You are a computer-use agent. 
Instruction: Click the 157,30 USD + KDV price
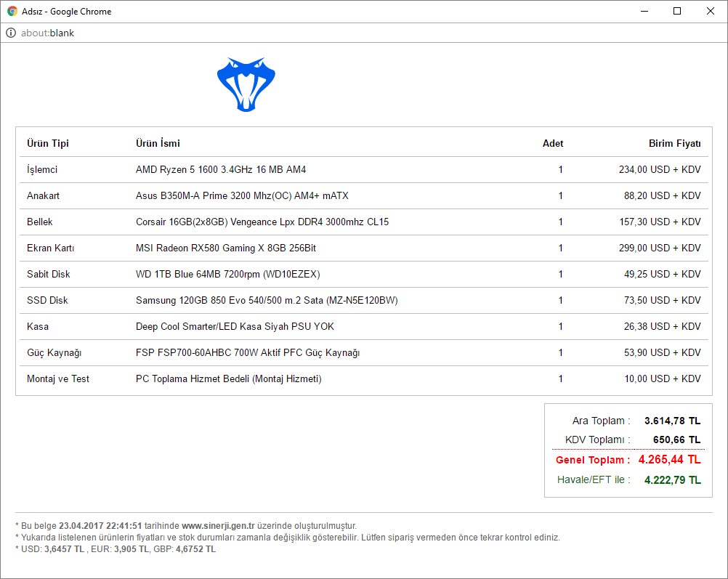(x=660, y=222)
